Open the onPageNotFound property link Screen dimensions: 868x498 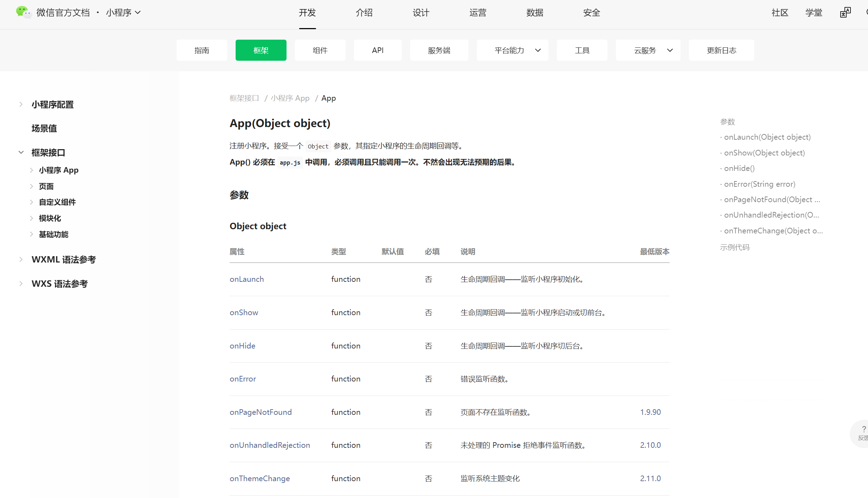pyautogui.click(x=261, y=412)
